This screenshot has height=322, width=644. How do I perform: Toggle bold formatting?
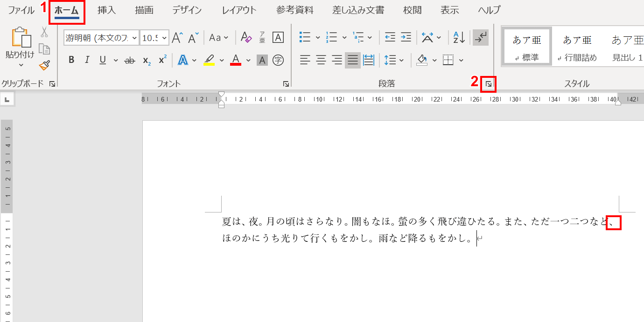click(71, 60)
